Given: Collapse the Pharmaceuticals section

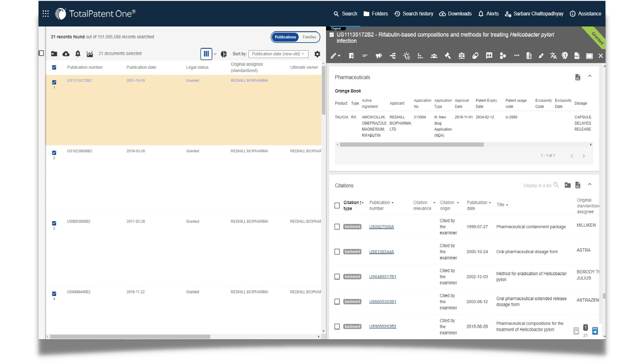Looking at the screenshot, I should [x=590, y=76].
